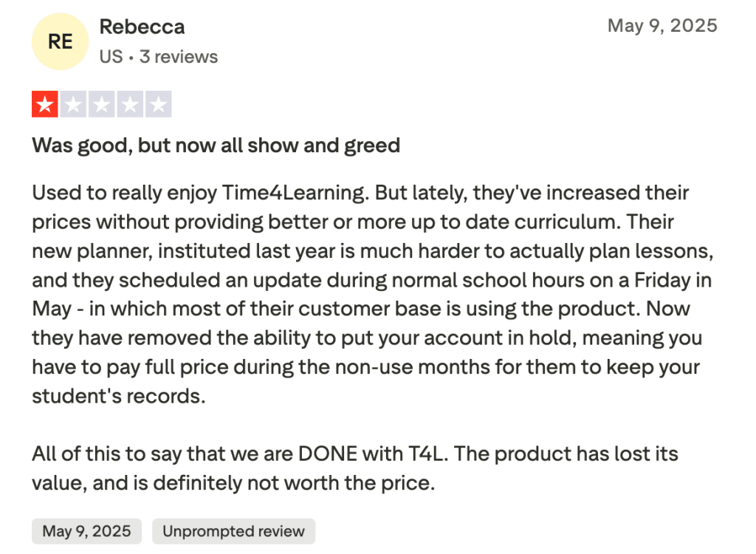Click the second grey rating star
This screenshot has height=554, width=756.
coord(73,105)
